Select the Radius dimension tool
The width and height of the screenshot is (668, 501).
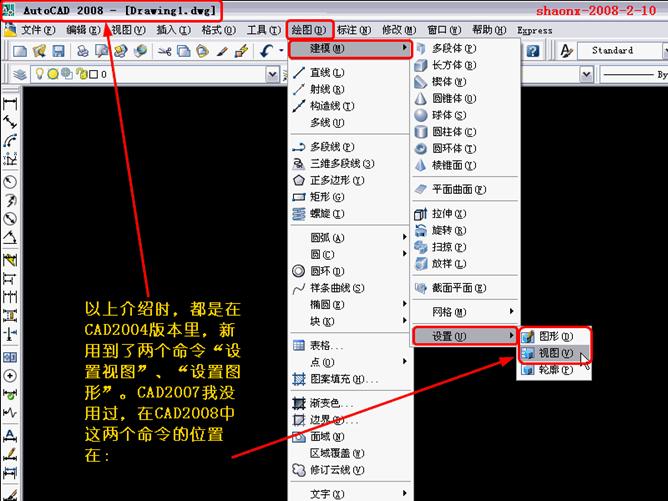tap(10, 182)
